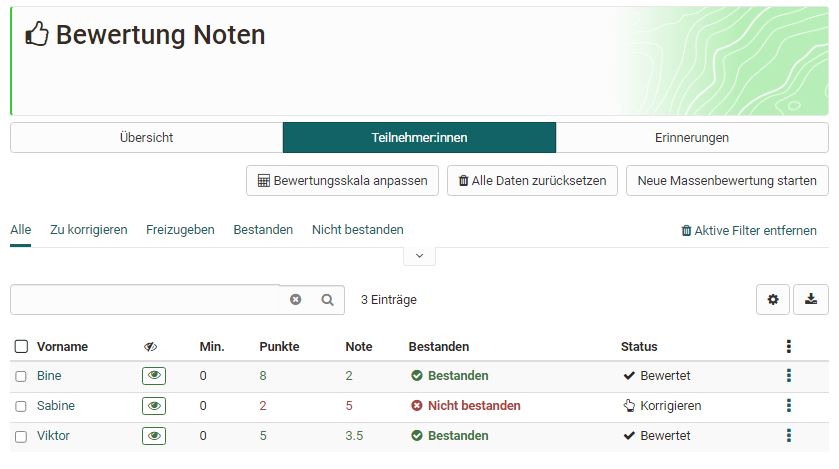This screenshot has width=839, height=469.
Task: Open the three-dot actions menu for Sabine
Action: tap(789, 406)
